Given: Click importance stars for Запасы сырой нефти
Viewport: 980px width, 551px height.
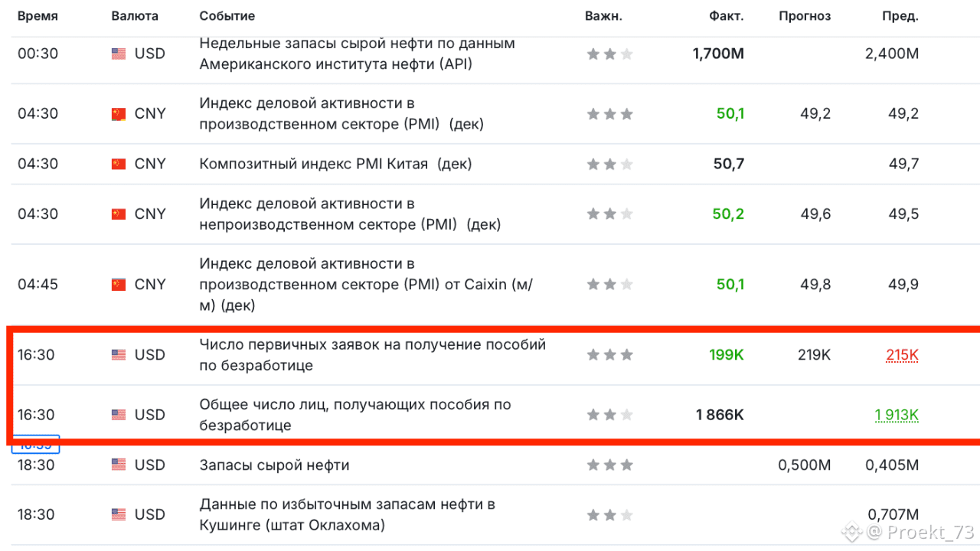Looking at the screenshot, I should (610, 465).
